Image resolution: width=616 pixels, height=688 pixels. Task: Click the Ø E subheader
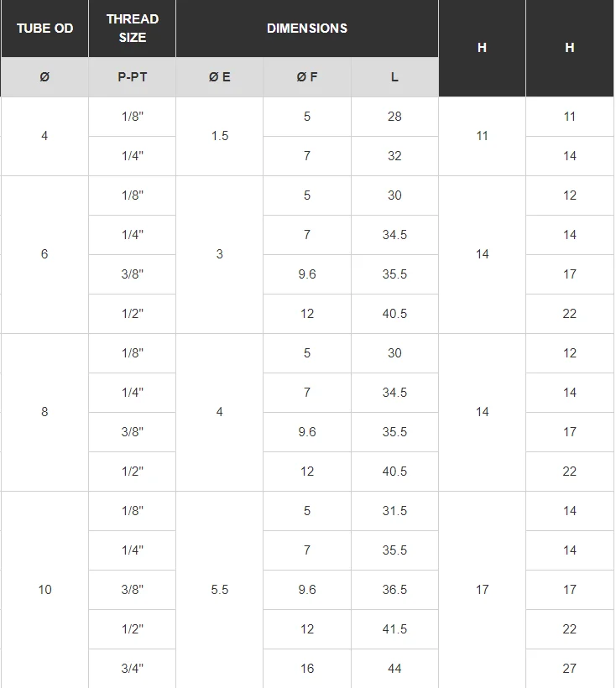point(219,77)
